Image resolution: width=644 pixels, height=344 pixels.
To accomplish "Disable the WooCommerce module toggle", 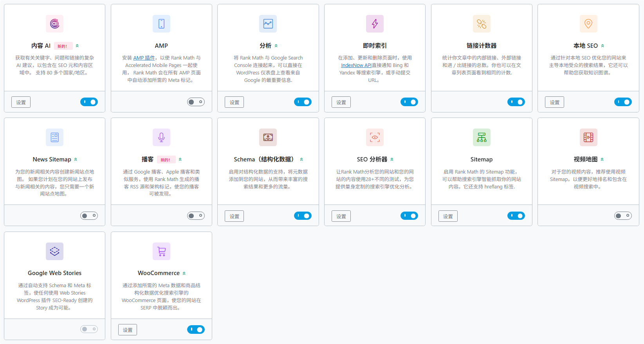I will click(196, 330).
